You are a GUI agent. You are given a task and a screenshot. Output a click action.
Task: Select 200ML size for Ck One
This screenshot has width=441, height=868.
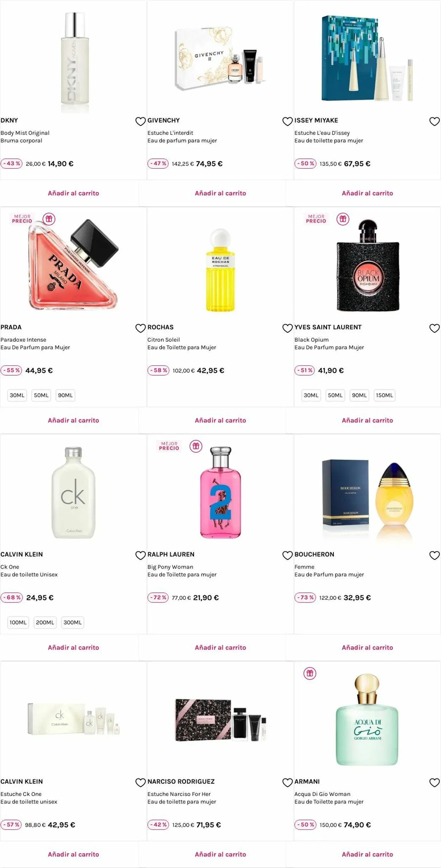pyautogui.click(x=45, y=622)
